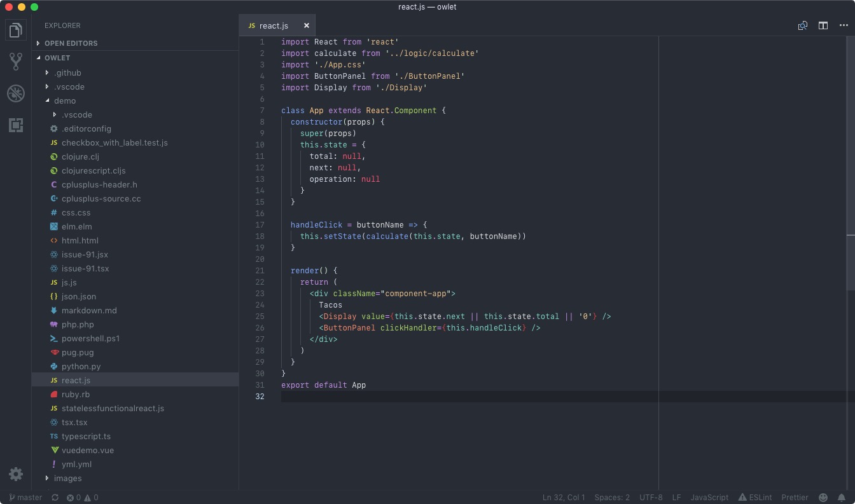Open yml.yml file
The width and height of the screenshot is (855, 504).
(x=135, y=464)
